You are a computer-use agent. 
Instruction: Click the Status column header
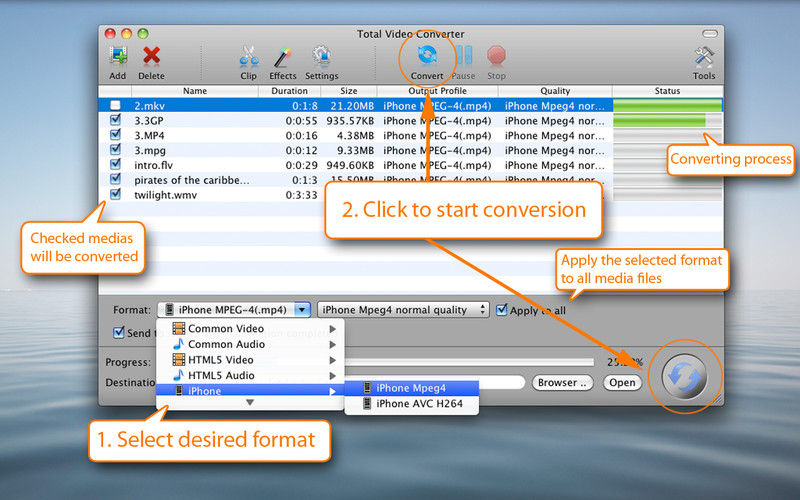667,91
